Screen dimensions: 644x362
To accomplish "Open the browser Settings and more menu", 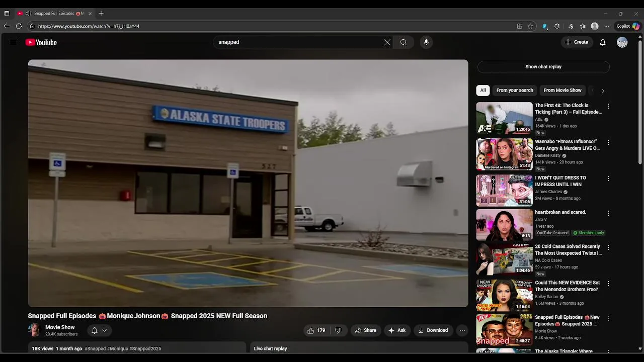I will pos(607,26).
